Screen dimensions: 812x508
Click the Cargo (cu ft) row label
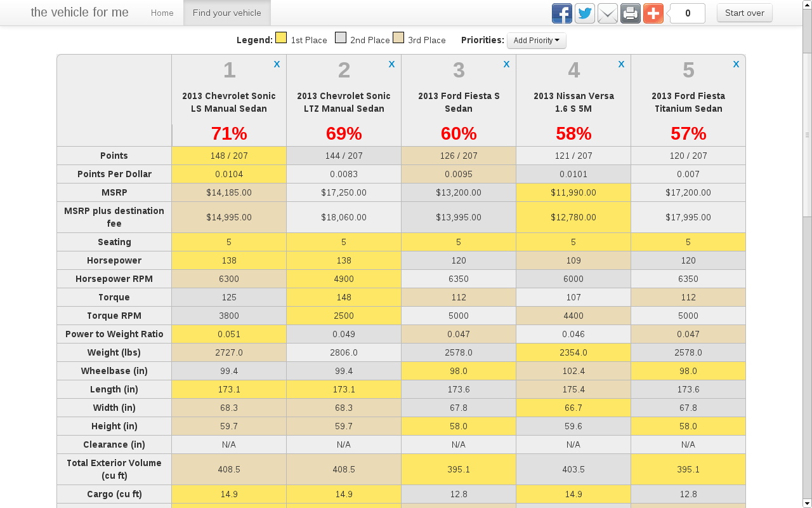click(x=114, y=494)
